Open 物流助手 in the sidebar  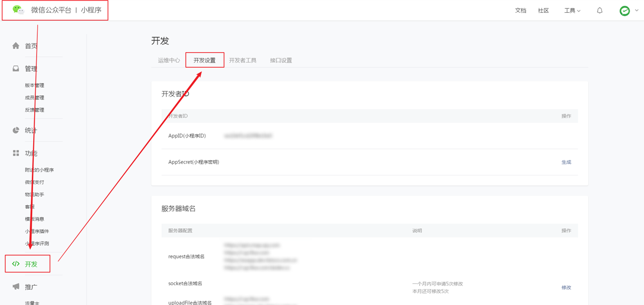pos(35,195)
